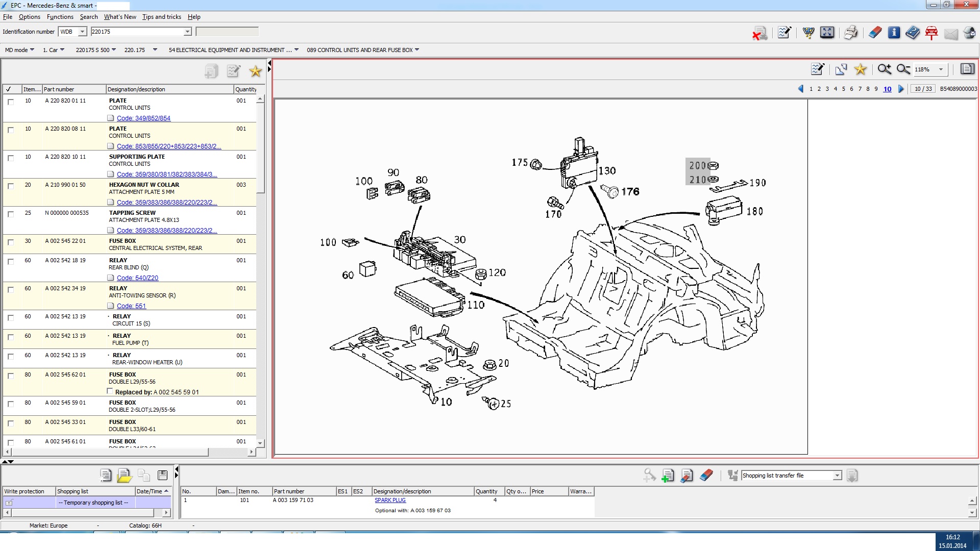
Task: Open the Code: 853/855/220+853/223+853/2... link
Action: [x=169, y=146]
